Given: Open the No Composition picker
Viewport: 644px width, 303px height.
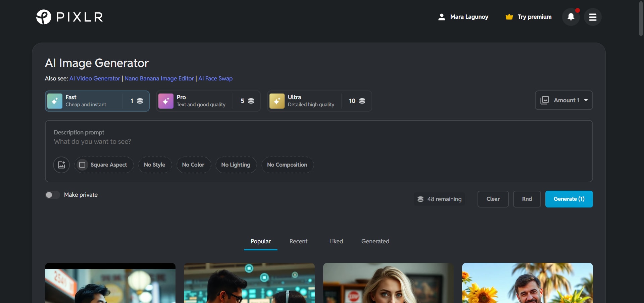Looking at the screenshot, I should (x=287, y=165).
